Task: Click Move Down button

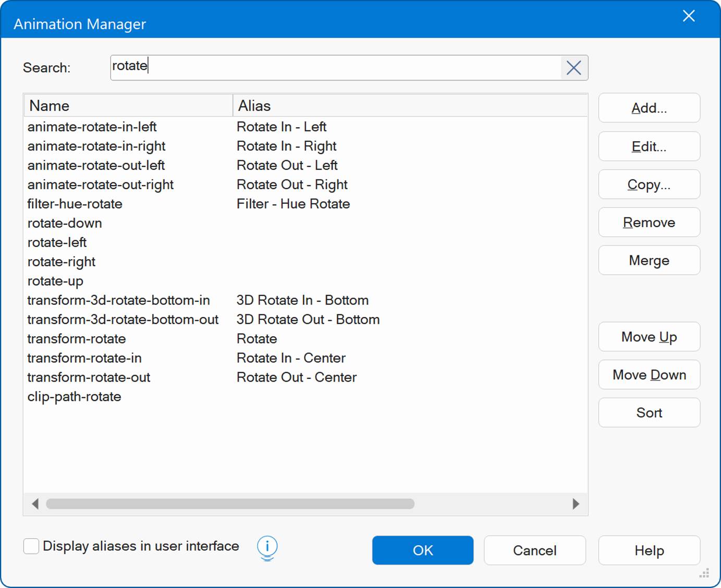Action: click(649, 375)
